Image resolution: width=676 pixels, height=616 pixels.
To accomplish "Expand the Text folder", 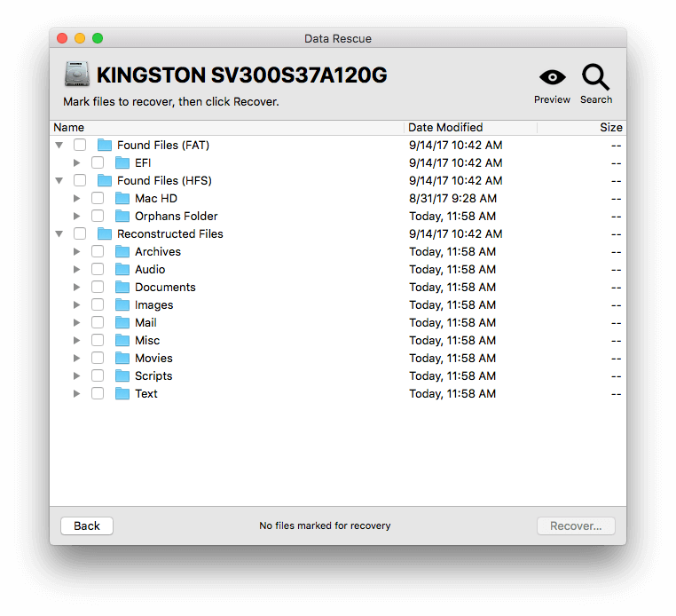I will (77, 393).
